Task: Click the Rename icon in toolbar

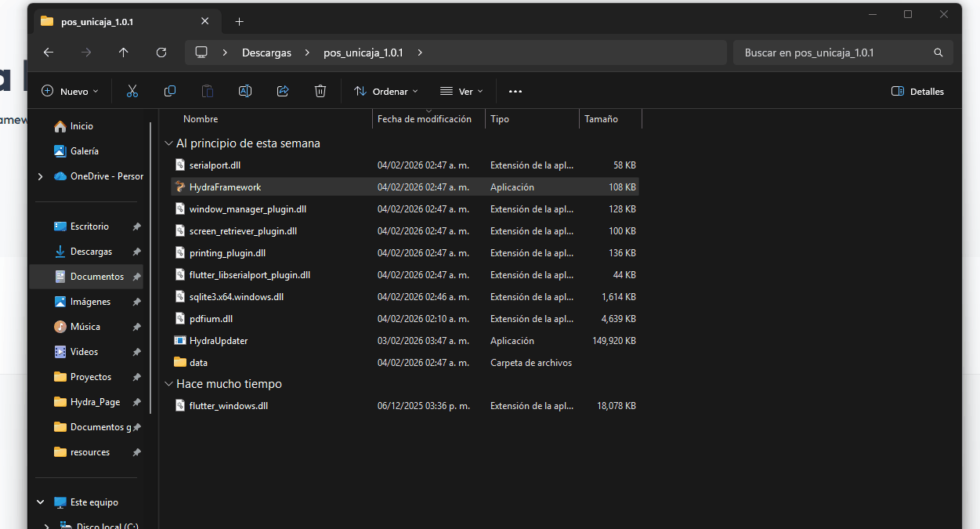Action: [244, 92]
